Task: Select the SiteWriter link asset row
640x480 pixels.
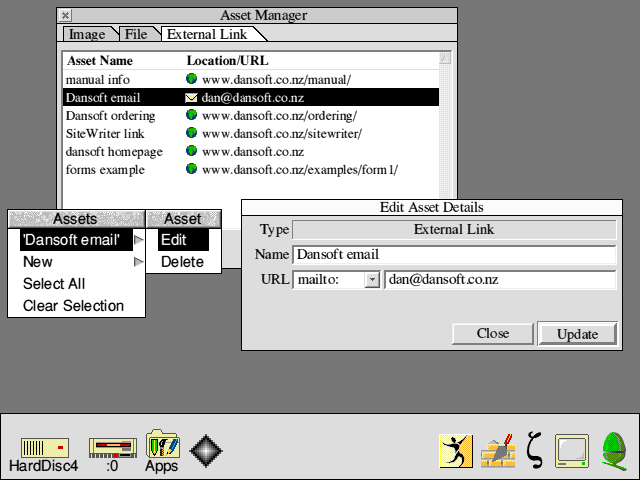Action: pos(251,133)
